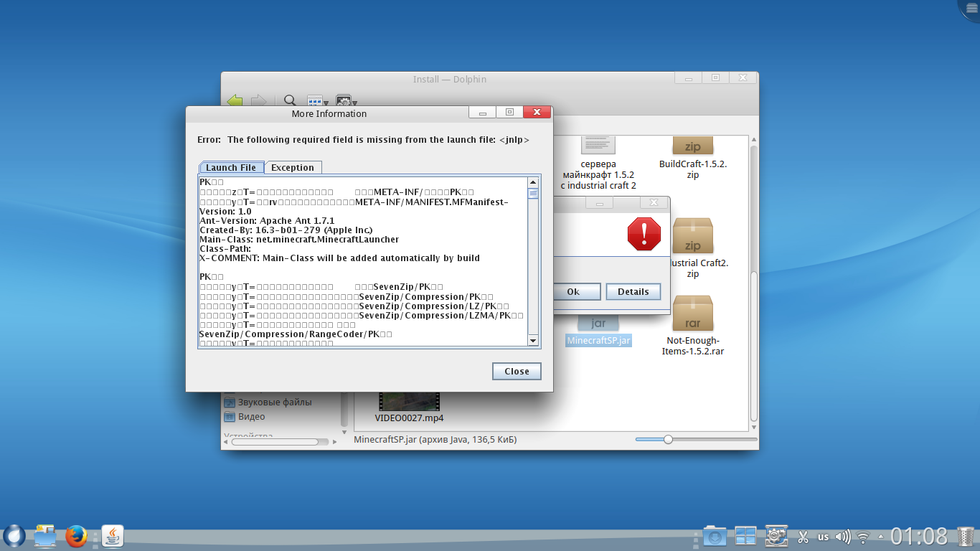Click the VIDEO0027.mp4 file name
Image resolution: width=980 pixels, height=551 pixels.
pyautogui.click(x=410, y=418)
